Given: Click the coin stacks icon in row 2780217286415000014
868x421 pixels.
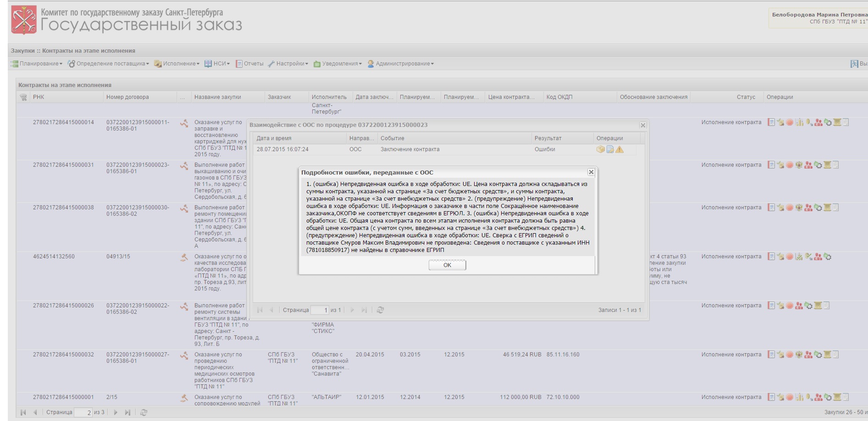Looking at the screenshot, I should coord(799,122).
